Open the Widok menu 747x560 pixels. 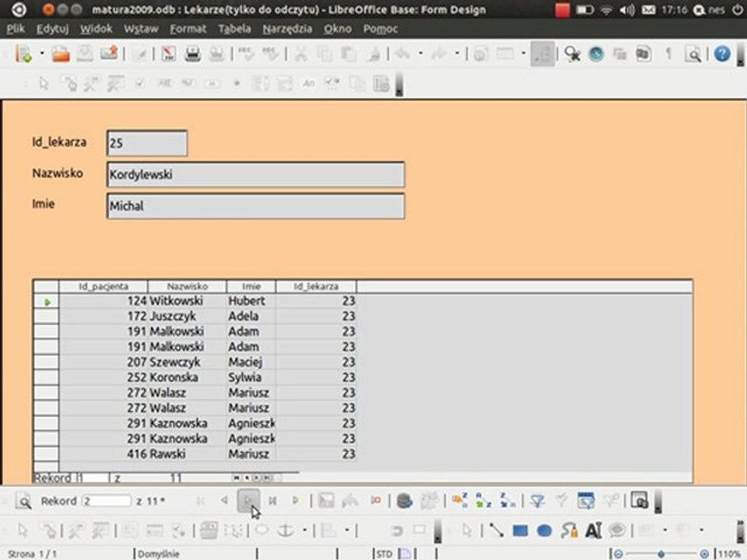click(96, 29)
